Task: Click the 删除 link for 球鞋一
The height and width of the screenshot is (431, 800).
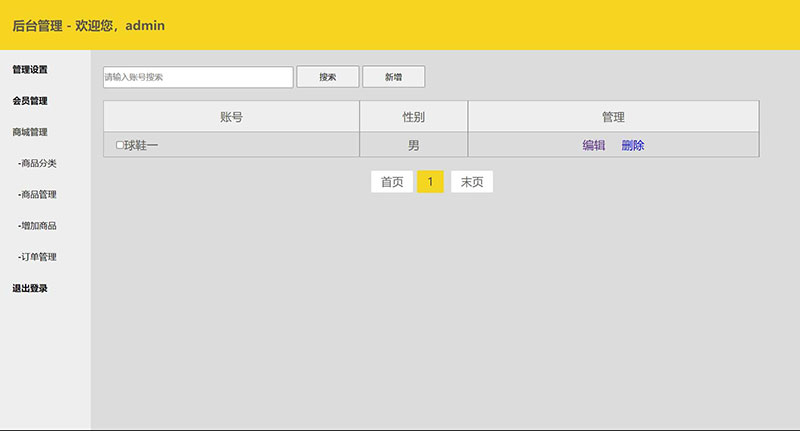Action: (633, 145)
